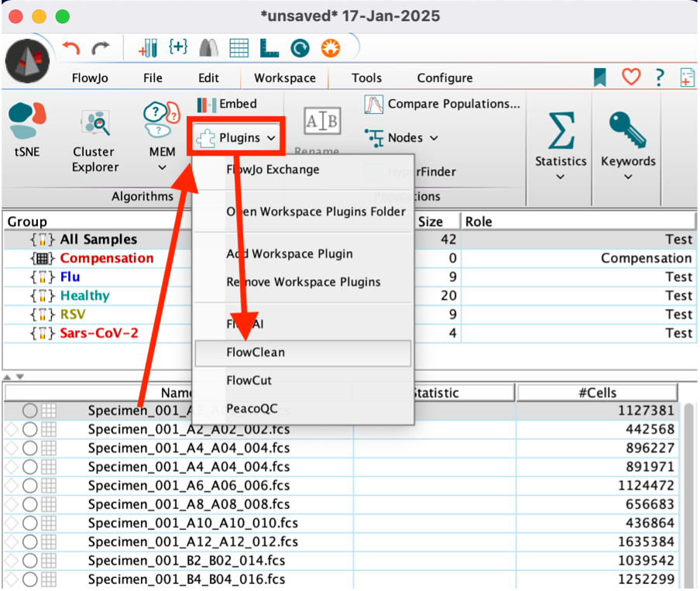The image size is (700, 591).
Task: Open the layout editor L icon
Action: coord(269,48)
